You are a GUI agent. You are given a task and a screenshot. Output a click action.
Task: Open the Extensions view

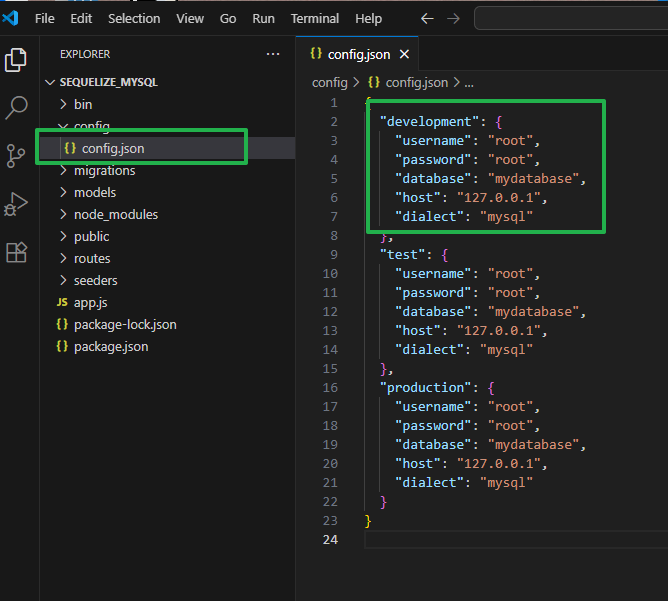[17, 252]
